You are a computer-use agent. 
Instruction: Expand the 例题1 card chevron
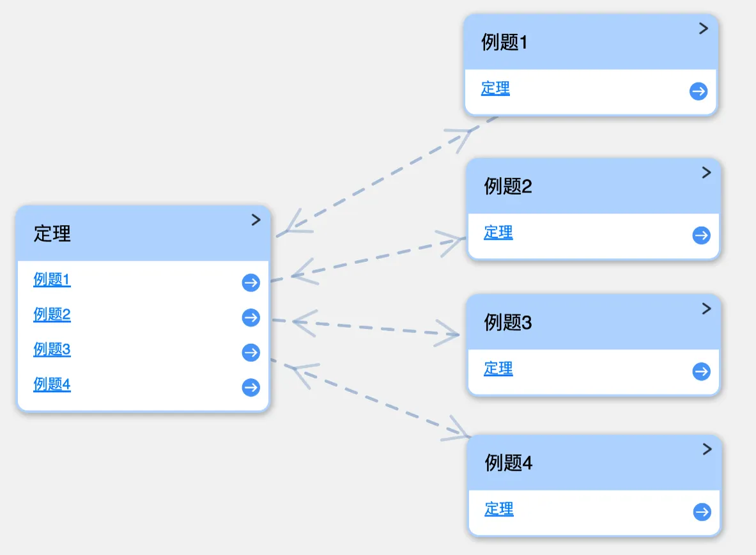(x=704, y=29)
